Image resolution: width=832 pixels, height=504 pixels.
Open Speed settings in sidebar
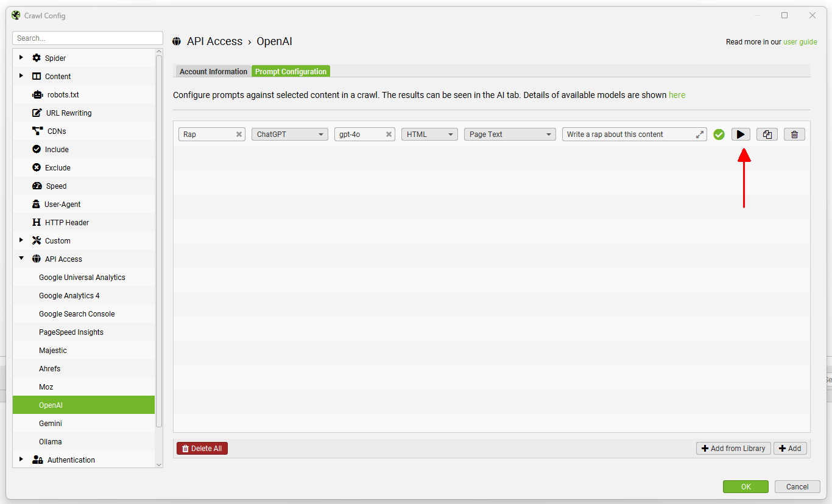click(56, 186)
